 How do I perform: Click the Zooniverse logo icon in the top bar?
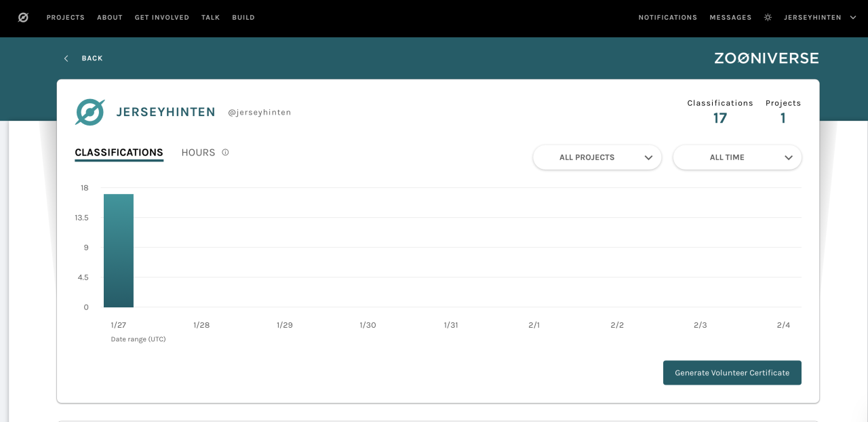23,18
